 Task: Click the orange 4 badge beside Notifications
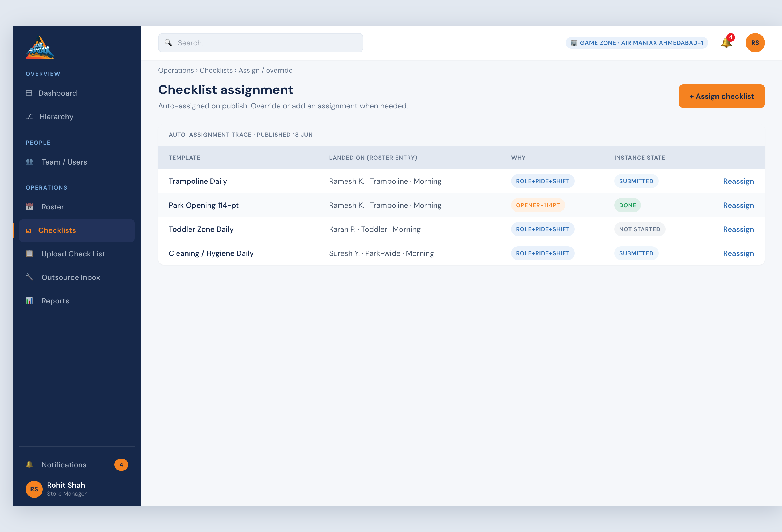121,465
